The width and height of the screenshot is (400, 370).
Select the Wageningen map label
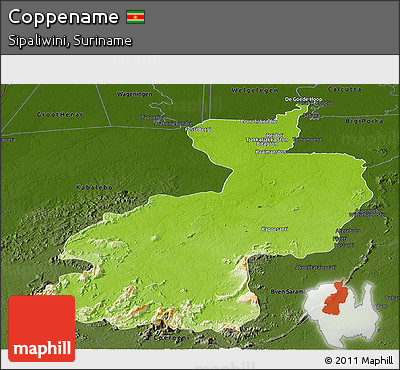[x=134, y=94]
